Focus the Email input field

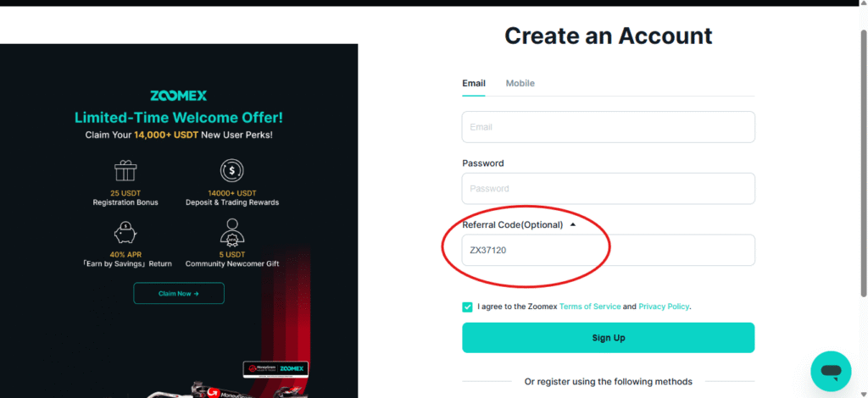coord(609,127)
